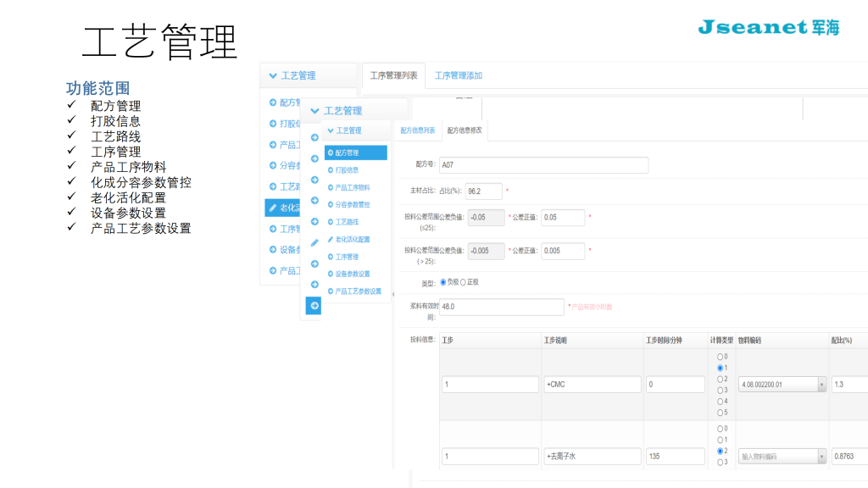868x488 pixels.
Task: Click the Jseanet 军海 logo
Action: pos(768,28)
